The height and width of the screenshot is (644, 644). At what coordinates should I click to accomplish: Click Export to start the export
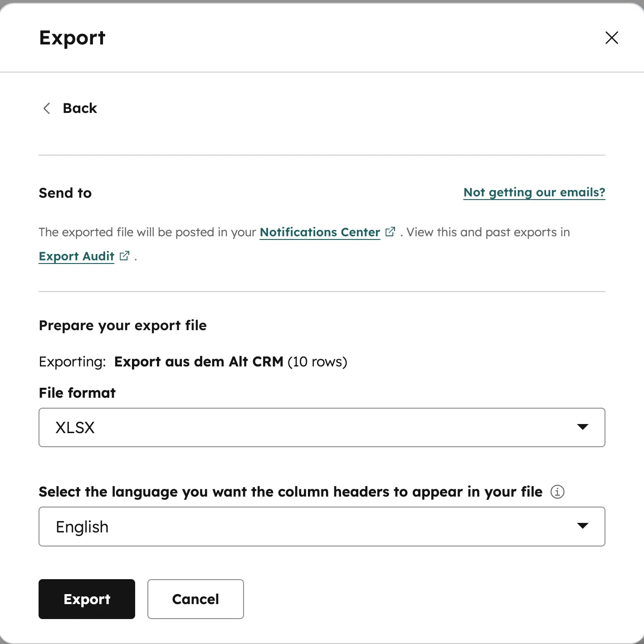pyautogui.click(x=87, y=599)
